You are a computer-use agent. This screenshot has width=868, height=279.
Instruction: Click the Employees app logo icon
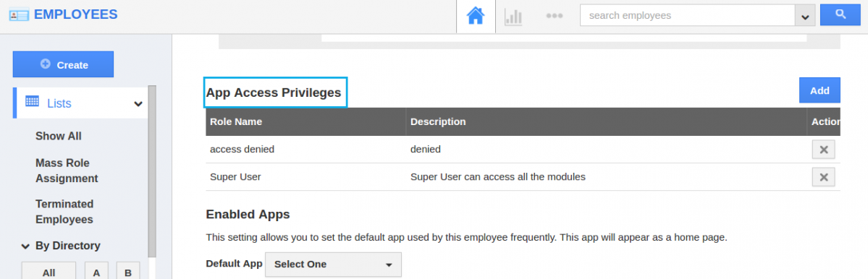pos(19,15)
